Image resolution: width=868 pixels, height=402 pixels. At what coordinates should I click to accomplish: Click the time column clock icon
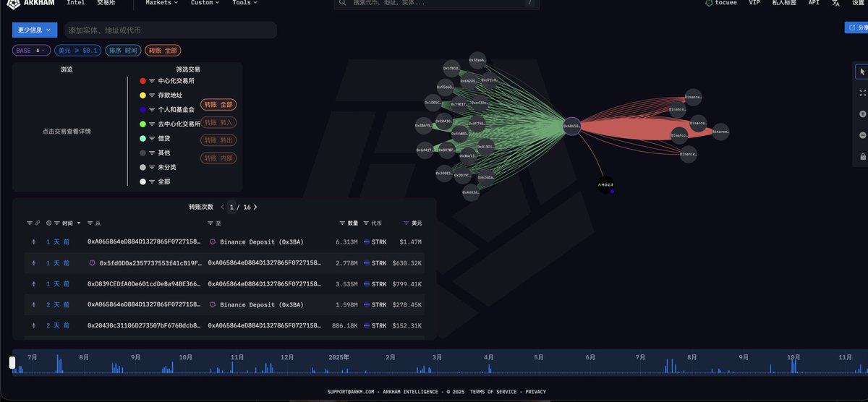point(48,223)
